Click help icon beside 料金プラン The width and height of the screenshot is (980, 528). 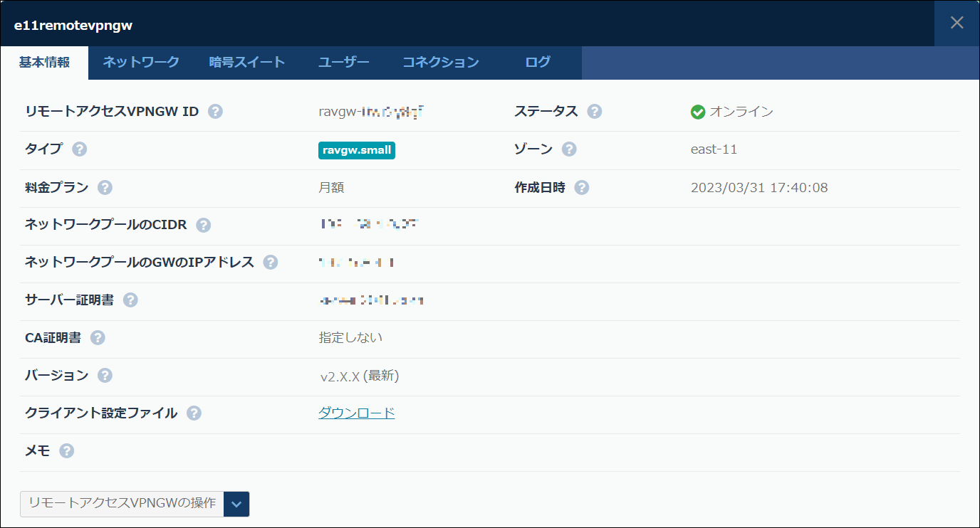click(105, 187)
